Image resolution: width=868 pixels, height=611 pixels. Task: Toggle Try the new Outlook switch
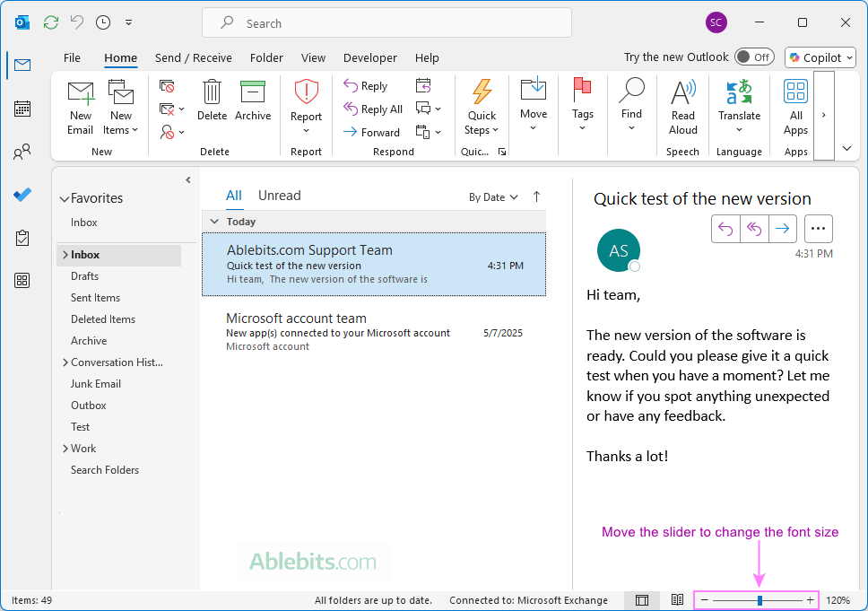[x=754, y=57]
